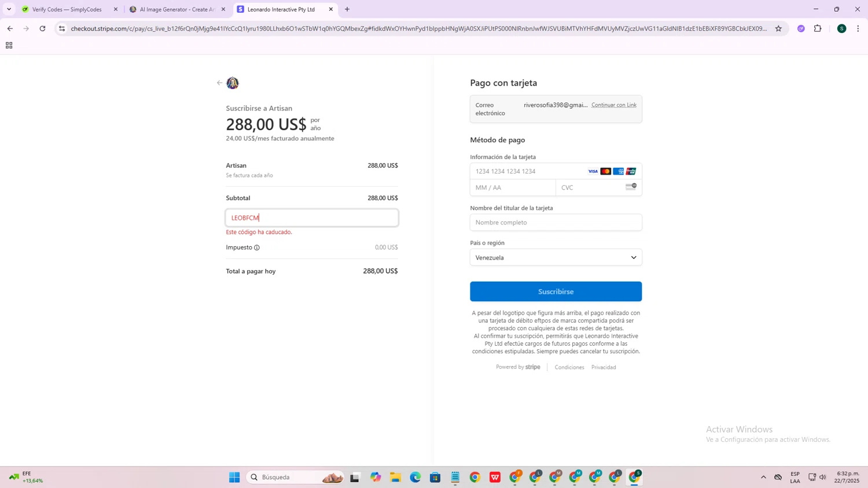
Task: Open the active Chrome icon with S badge
Action: click(x=635, y=477)
